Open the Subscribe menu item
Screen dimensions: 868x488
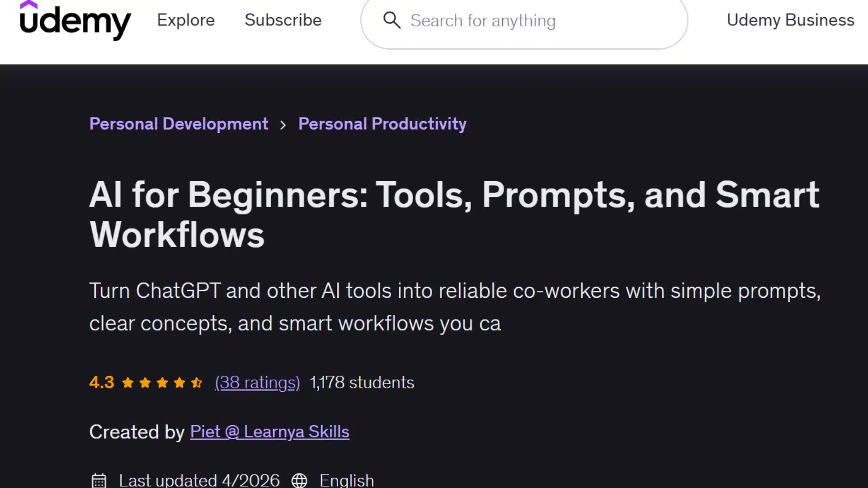(283, 20)
